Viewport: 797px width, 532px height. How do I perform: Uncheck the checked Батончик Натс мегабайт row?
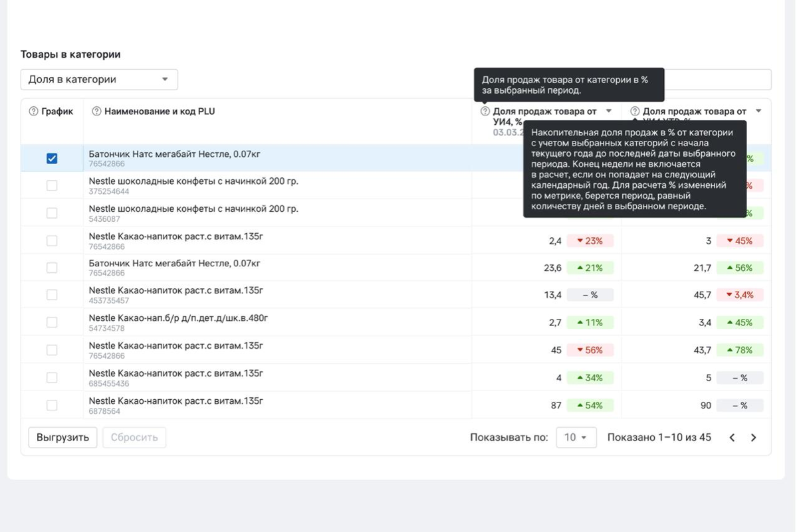(x=52, y=158)
